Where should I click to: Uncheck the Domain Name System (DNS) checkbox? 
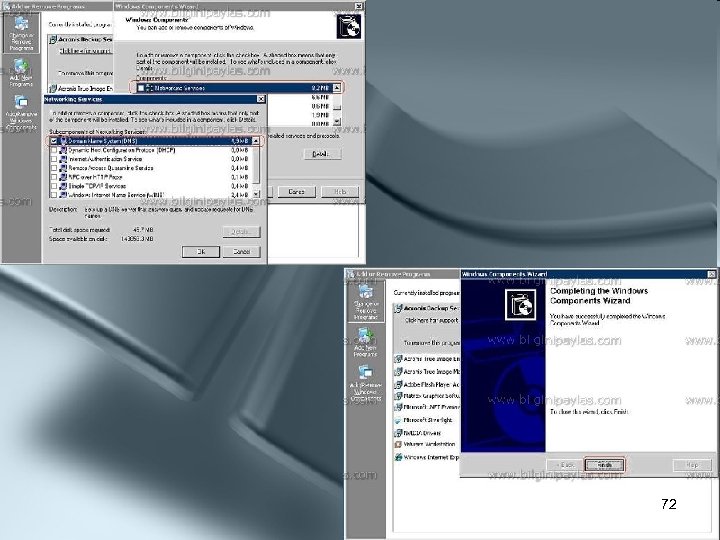[54, 141]
